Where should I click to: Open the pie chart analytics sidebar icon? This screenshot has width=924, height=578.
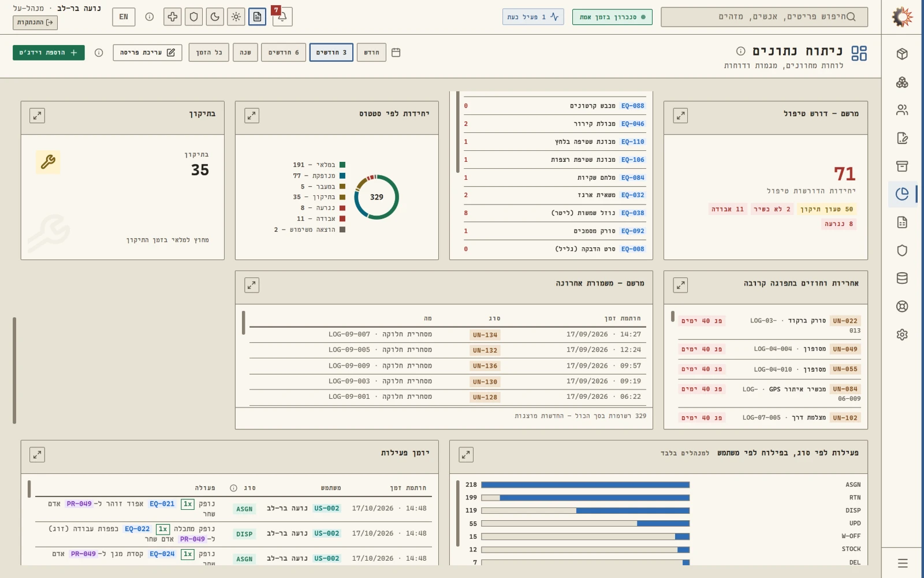click(x=902, y=194)
